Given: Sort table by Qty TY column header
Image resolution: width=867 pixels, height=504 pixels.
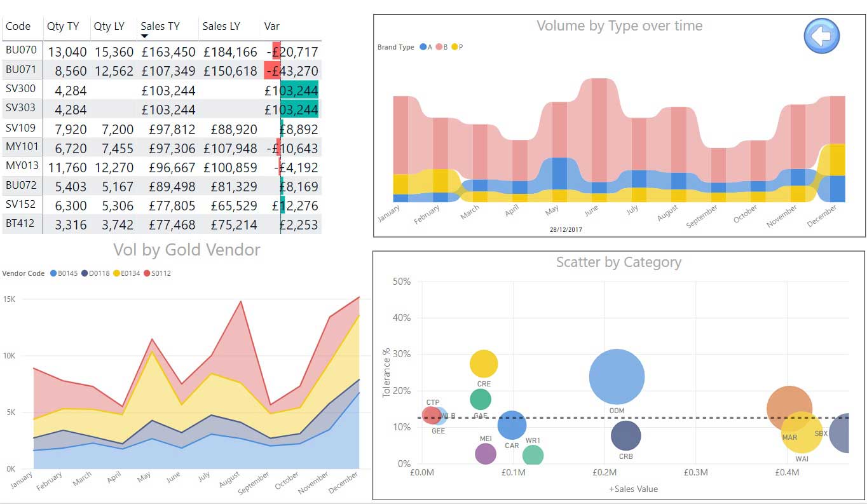Looking at the screenshot, I should pos(63,26).
